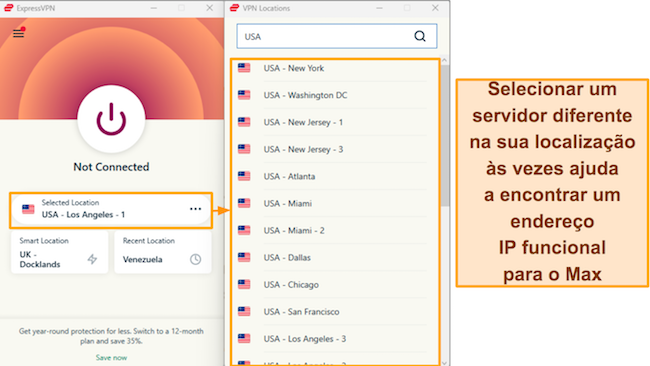Image resolution: width=650 pixels, height=366 pixels.
Task: Click the Save now link
Action: coord(111,357)
